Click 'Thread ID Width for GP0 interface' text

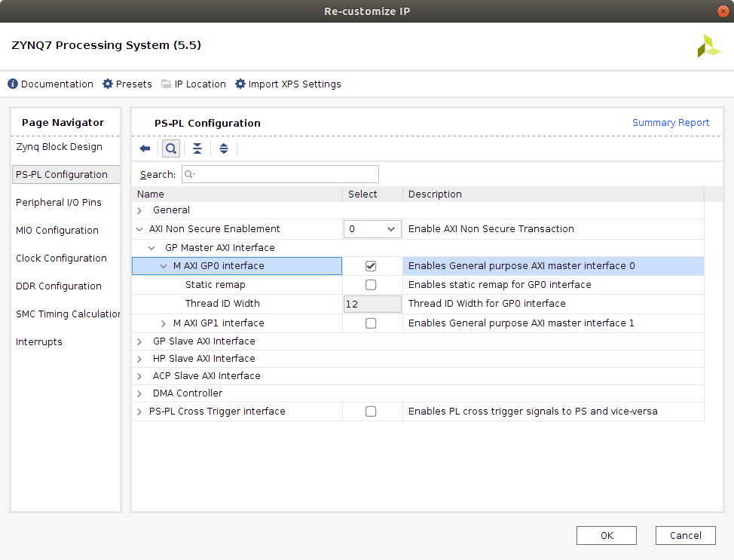487,304
